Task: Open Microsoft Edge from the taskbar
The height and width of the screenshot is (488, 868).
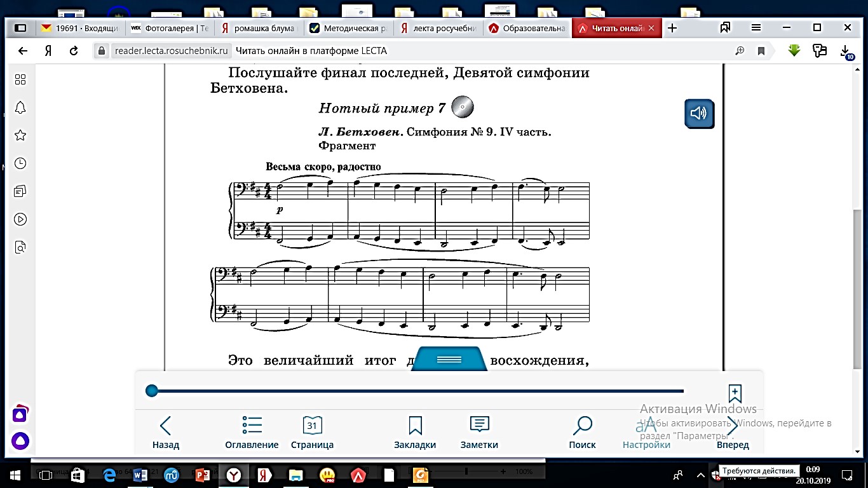Action: 109,475
